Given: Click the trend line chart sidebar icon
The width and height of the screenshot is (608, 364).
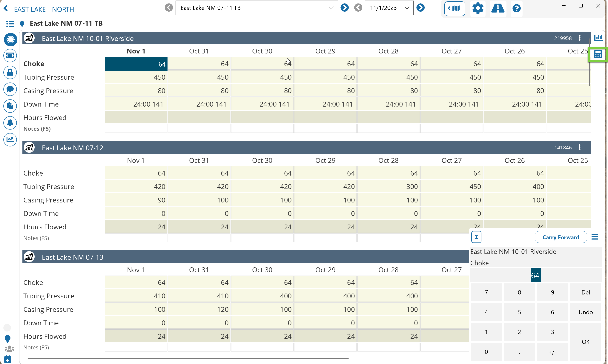Looking at the screenshot, I should point(10,139).
